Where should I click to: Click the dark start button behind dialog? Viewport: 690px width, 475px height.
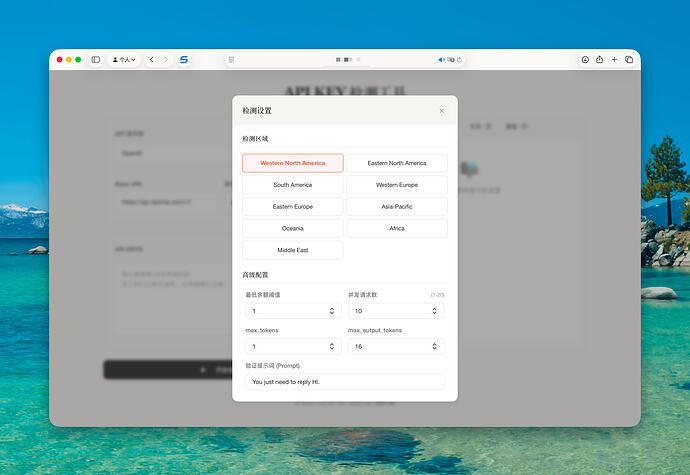168,369
